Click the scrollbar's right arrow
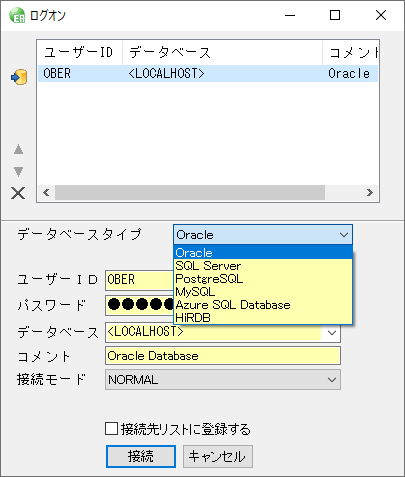Image resolution: width=405 pixels, height=477 pixels. [369, 193]
